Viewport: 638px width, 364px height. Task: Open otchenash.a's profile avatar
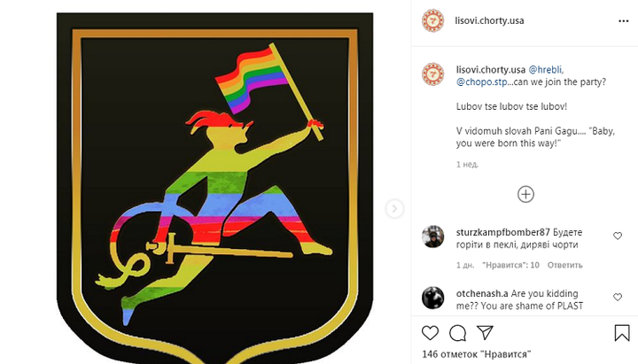pyautogui.click(x=433, y=298)
